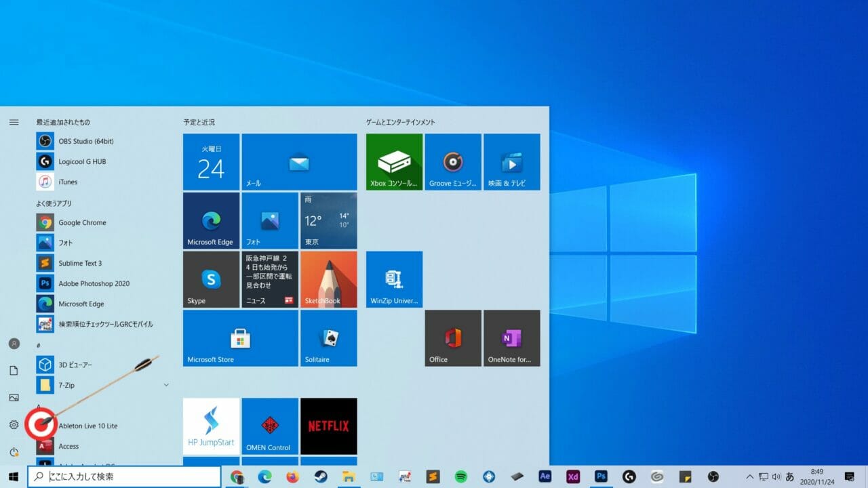Open the Microsoft Store tile
The width and height of the screenshot is (868, 488).
[241, 338]
